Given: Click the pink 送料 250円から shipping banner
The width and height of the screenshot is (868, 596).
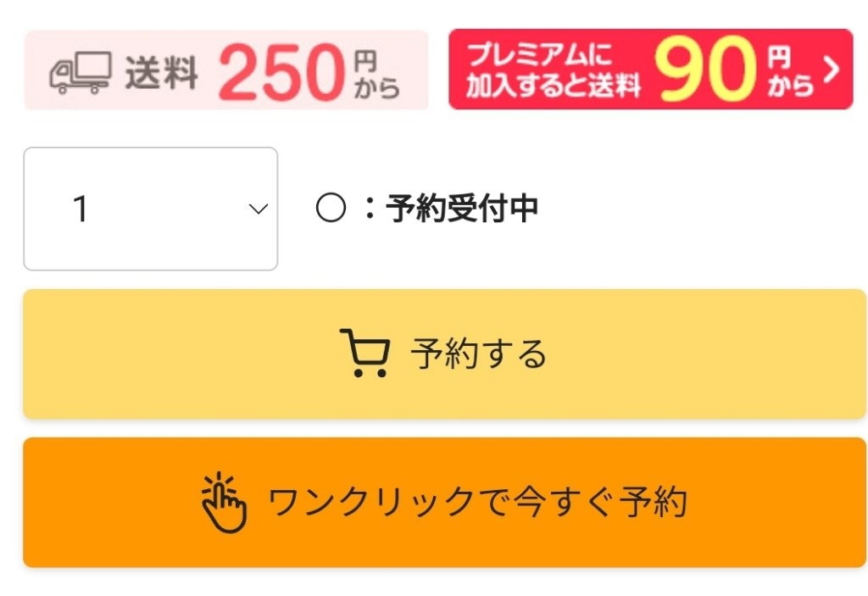Looking at the screenshot, I should point(225,70).
